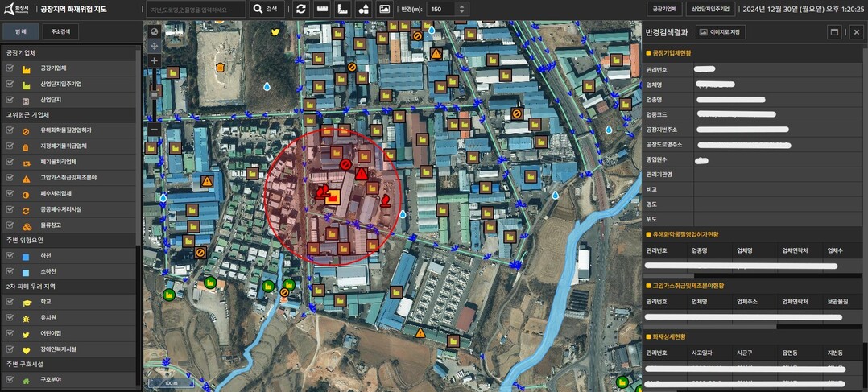Viewport: 868px width, 392px height.
Task: Click the 이미지로 저장 button
Action: click(721, 32)
